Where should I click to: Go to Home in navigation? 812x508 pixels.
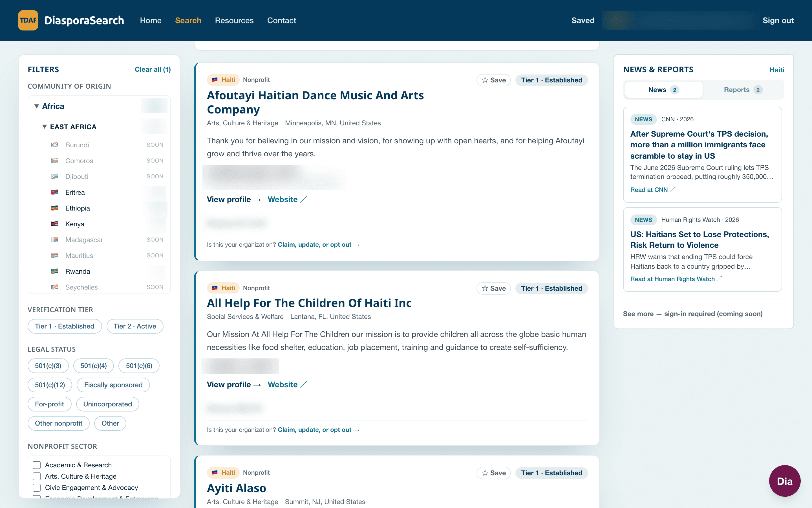(x=151, y=21)
